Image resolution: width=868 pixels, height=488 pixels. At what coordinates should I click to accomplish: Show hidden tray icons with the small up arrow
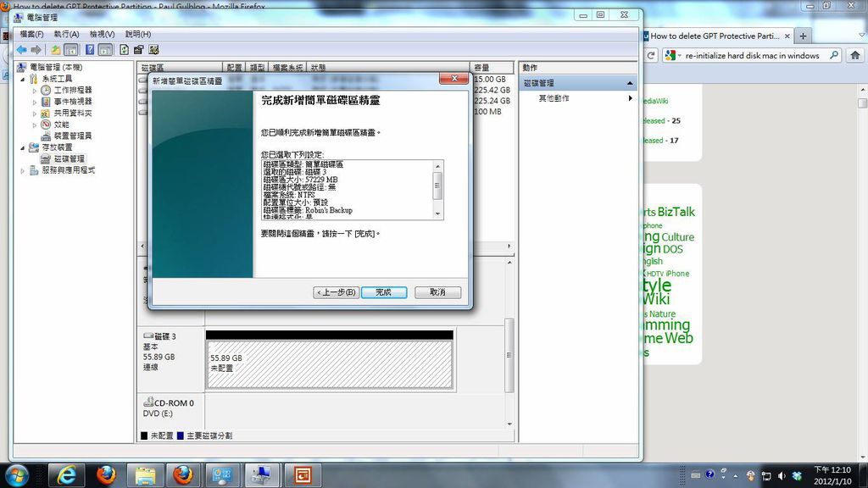[x=736, y=476]
